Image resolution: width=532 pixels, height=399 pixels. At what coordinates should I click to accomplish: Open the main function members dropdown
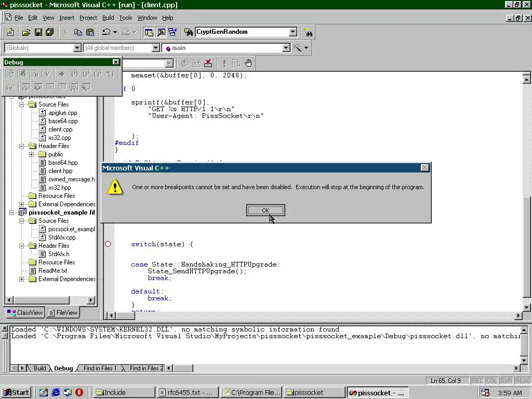tap(286, 48)
